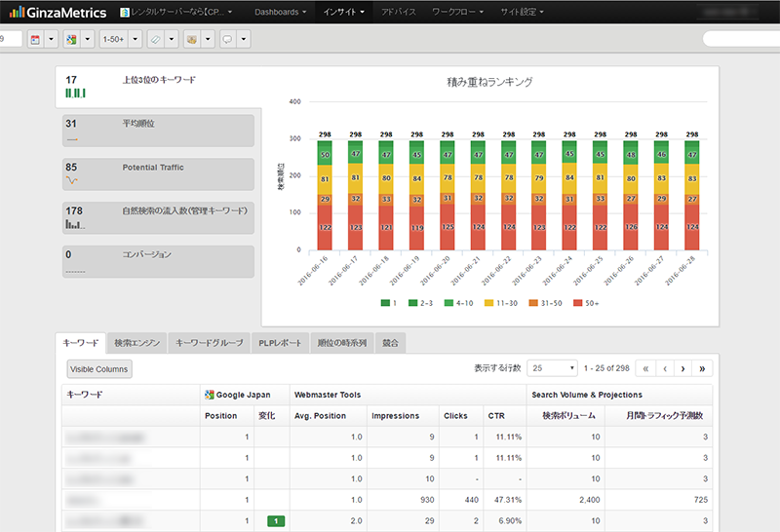Toggle rank 50+ legend swatch
Image resolution: width=780 pixels, height=532 pixels.
(x=577, y=303)
